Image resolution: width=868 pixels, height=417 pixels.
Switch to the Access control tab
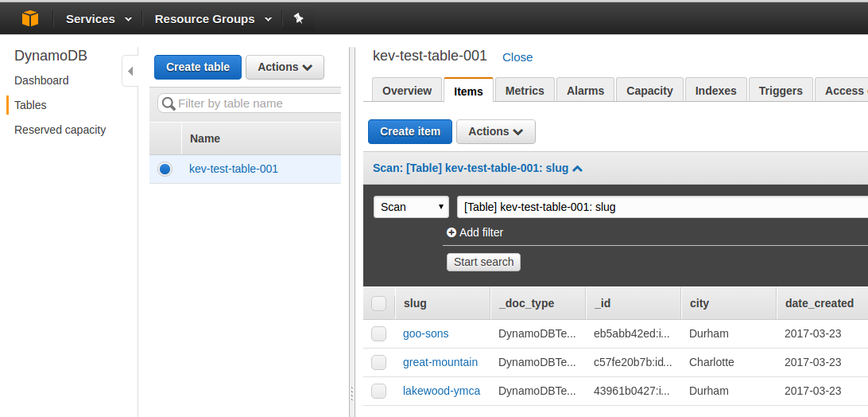(x=842, y=91)
